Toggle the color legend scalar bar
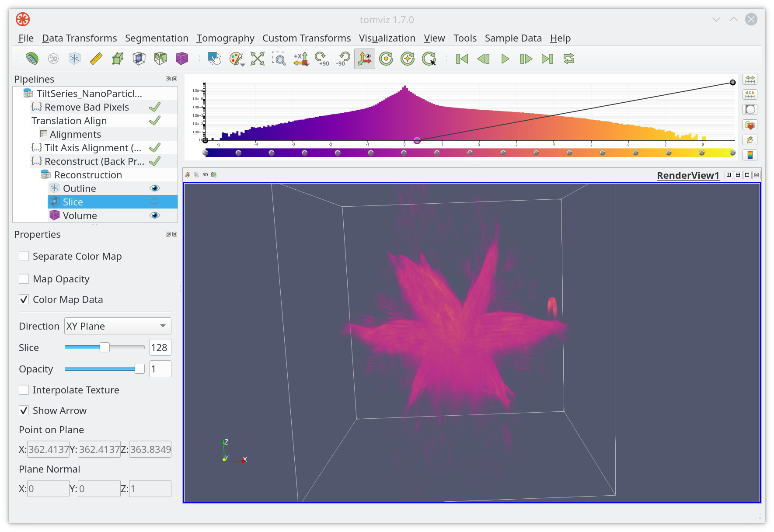The image size is (774, 532). pos(750,155)
